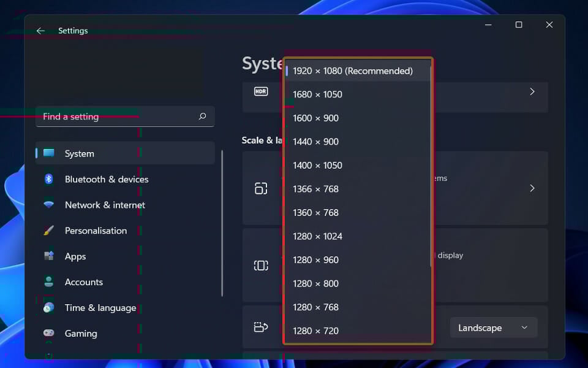Open the System settings category

125,153
